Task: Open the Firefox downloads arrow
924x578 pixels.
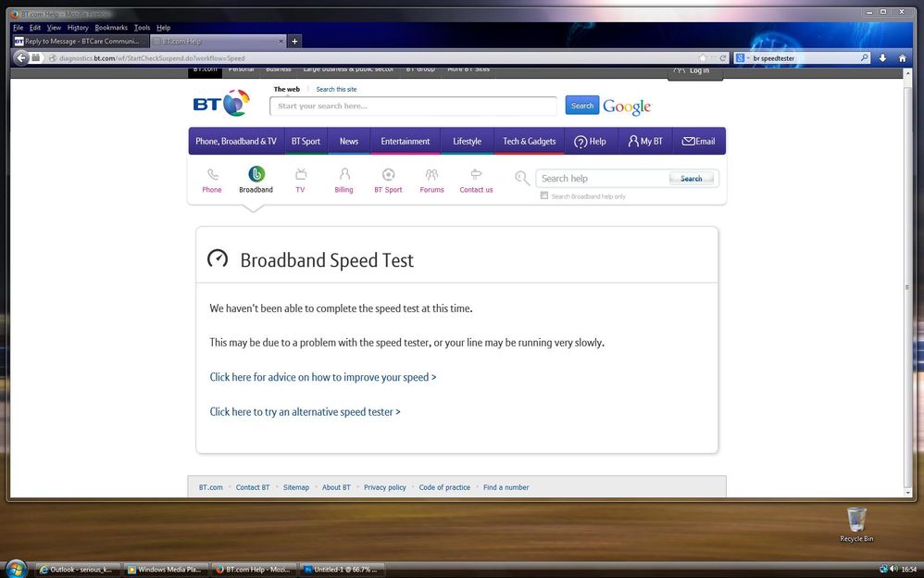Action: (x=882, y=57)
